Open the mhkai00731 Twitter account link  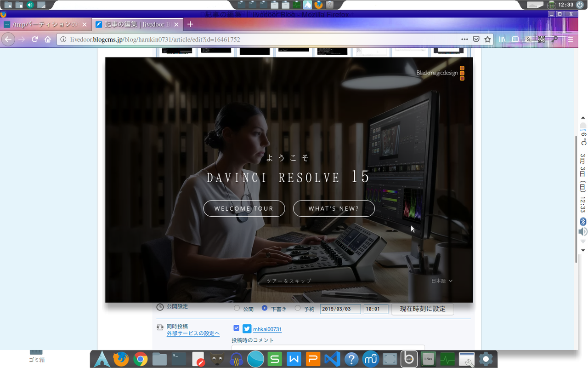(x=267, y=329)
